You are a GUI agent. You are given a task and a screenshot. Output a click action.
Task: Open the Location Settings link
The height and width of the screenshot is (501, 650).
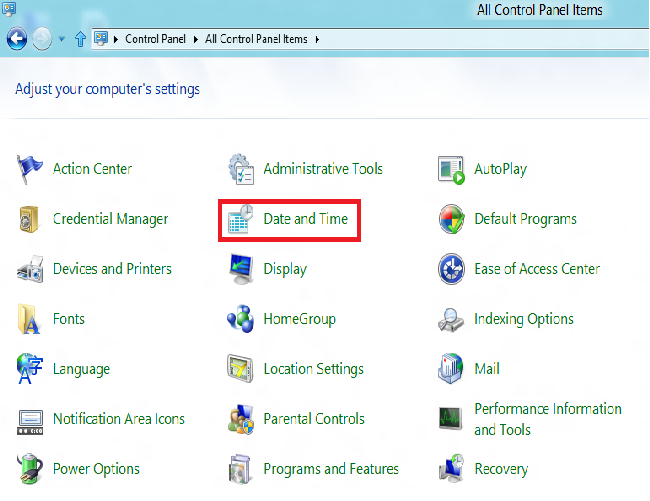click(x=314, y=370)
